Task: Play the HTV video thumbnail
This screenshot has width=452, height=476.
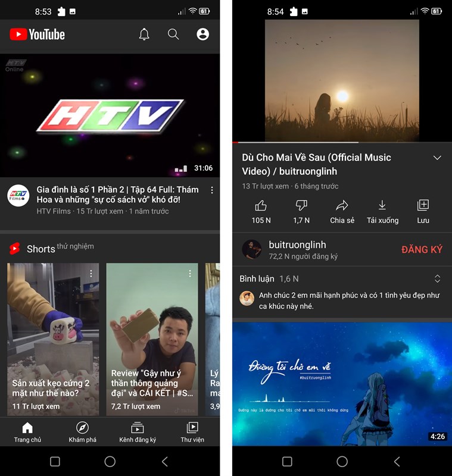Action: (110, 115)
